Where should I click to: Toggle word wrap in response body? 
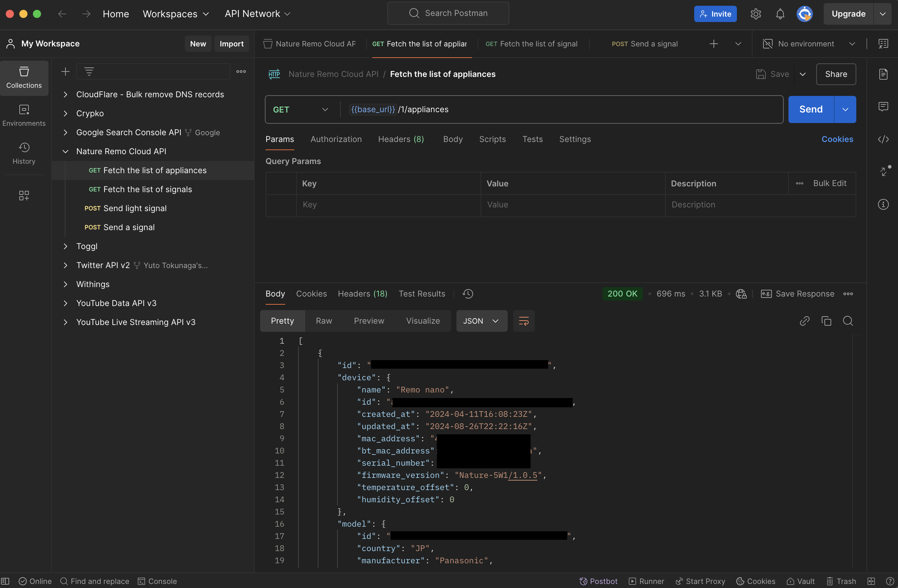(x=523, y=321)
